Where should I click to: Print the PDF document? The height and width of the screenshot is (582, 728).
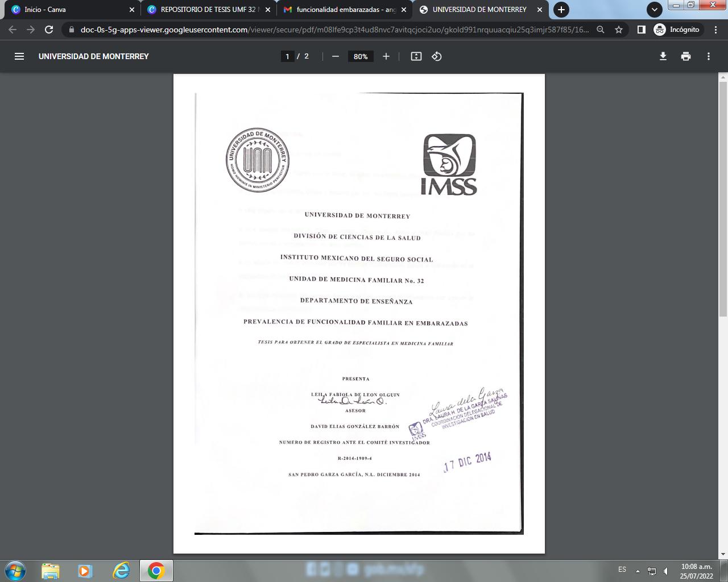(x=686, y=56)
